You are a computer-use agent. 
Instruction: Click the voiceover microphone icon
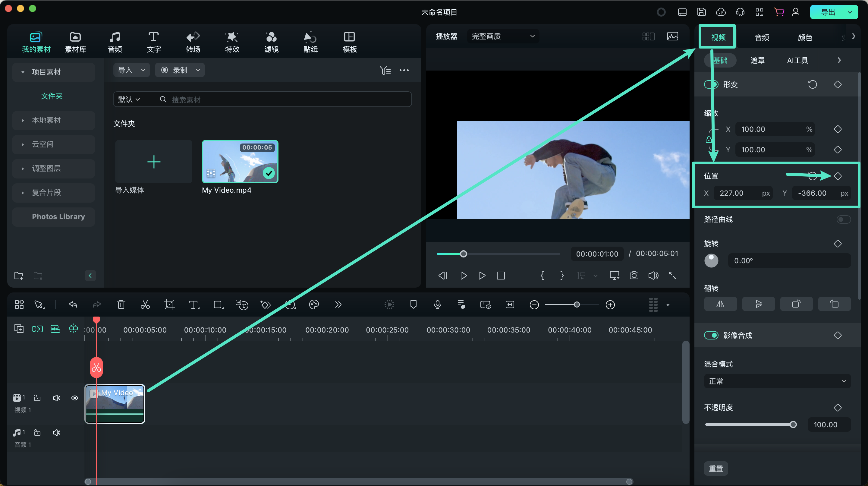point(437,305)
